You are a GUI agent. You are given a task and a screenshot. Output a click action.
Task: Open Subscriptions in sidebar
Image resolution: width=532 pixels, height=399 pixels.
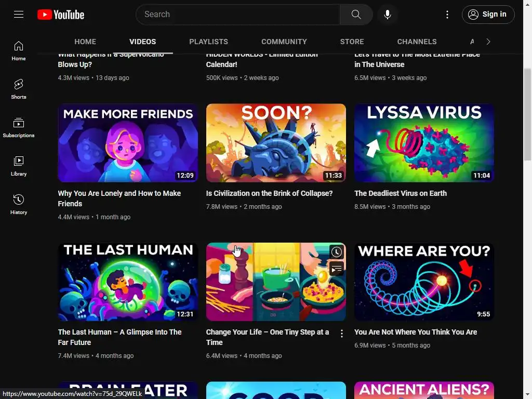(x=19, y=128)
